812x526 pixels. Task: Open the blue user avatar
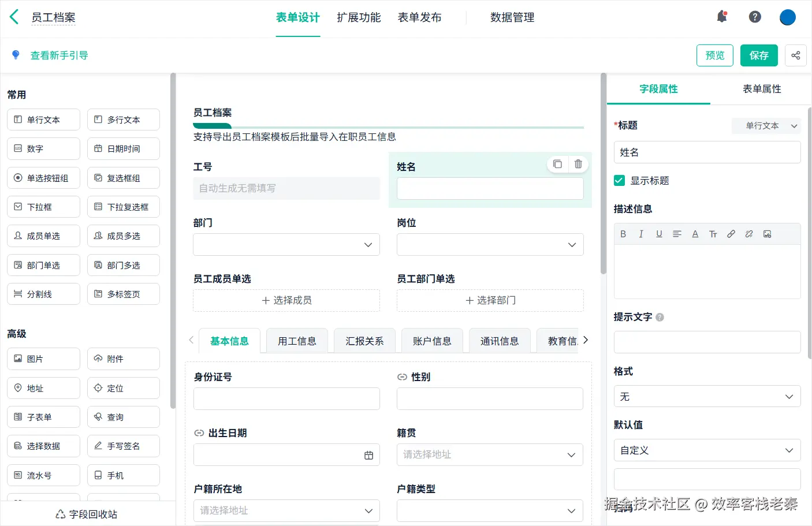(x=787, y=17)
